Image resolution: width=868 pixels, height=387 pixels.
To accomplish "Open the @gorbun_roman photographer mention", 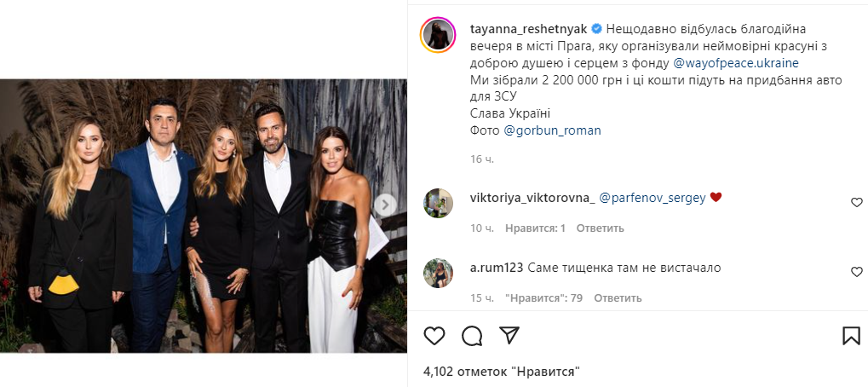I will pos(553,130).
